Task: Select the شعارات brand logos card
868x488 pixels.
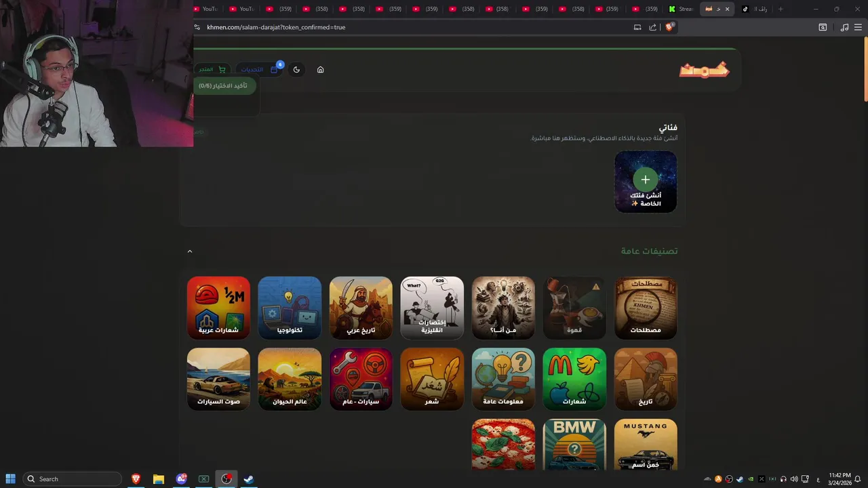Action: (574, 379)
